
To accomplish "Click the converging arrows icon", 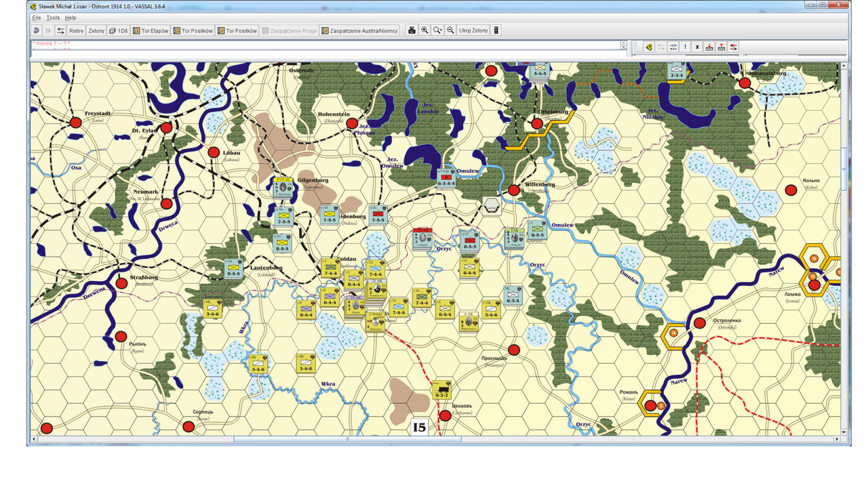I will 673,47.
